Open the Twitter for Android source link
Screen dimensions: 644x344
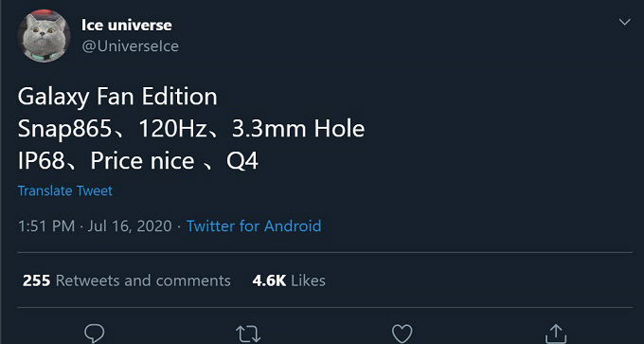pos(254,226)
